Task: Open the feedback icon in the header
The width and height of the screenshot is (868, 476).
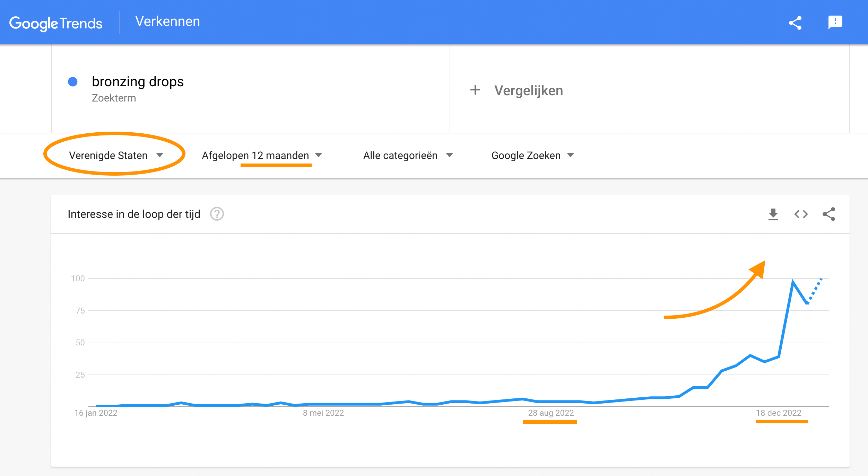Action: tap(835, 23)
